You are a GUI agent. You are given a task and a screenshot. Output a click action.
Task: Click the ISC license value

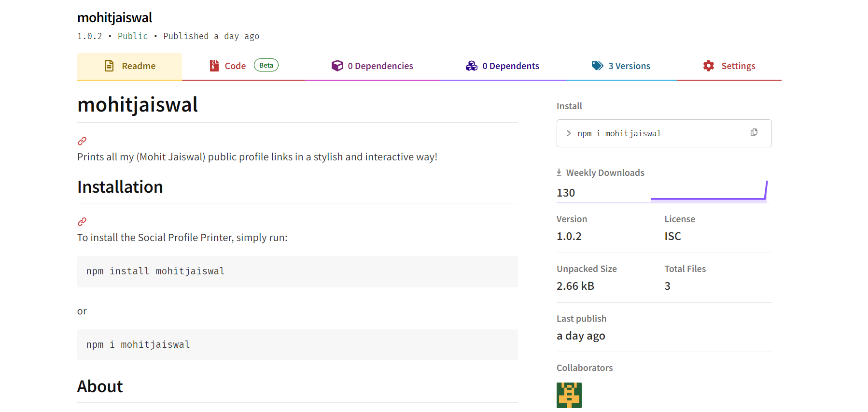pos(672,236)
